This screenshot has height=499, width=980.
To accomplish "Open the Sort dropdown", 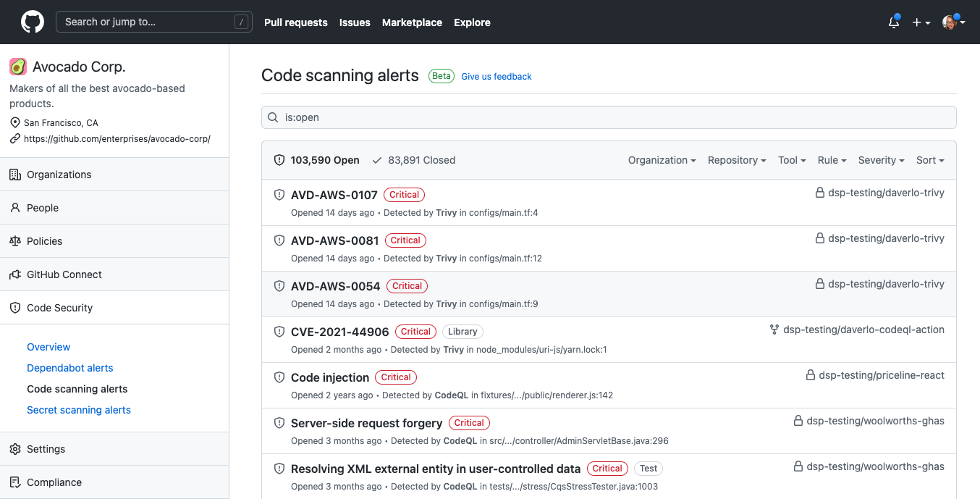I will (929, 160).
